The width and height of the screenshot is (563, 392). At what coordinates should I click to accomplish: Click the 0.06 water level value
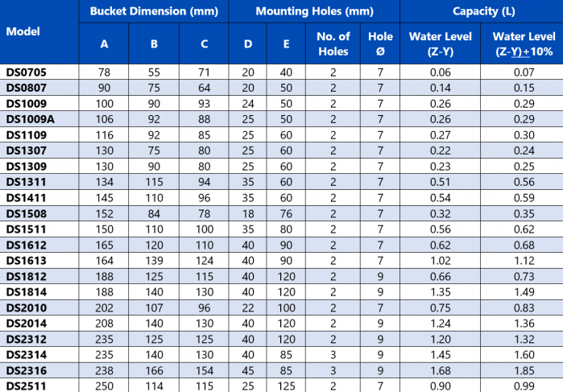[441, 72]
